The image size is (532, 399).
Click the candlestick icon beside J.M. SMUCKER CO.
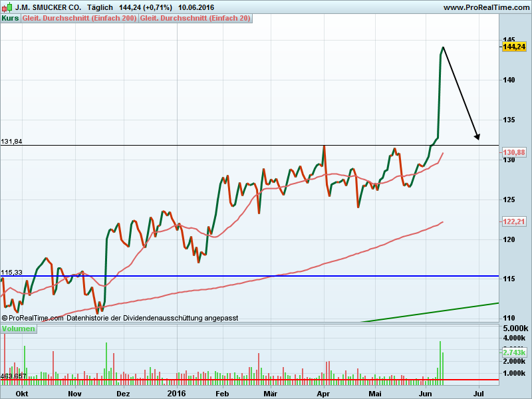tap(7, 7)
